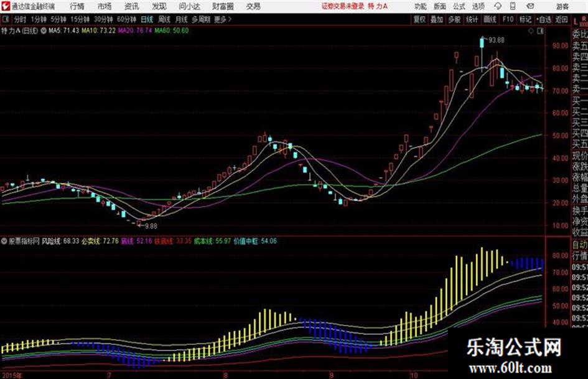The image size is (588, 379).
Task: Select the 月线 monthly chart tab
Action: [x=181, y=19]
